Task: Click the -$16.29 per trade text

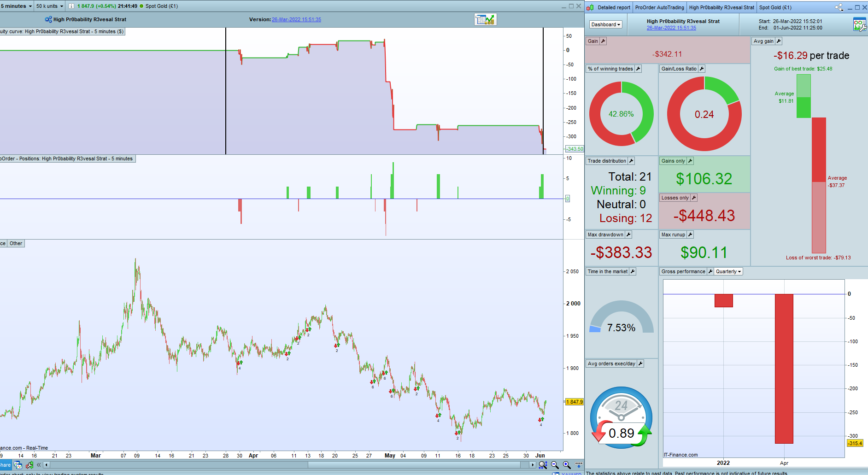Action: click(x=811, y=55)
